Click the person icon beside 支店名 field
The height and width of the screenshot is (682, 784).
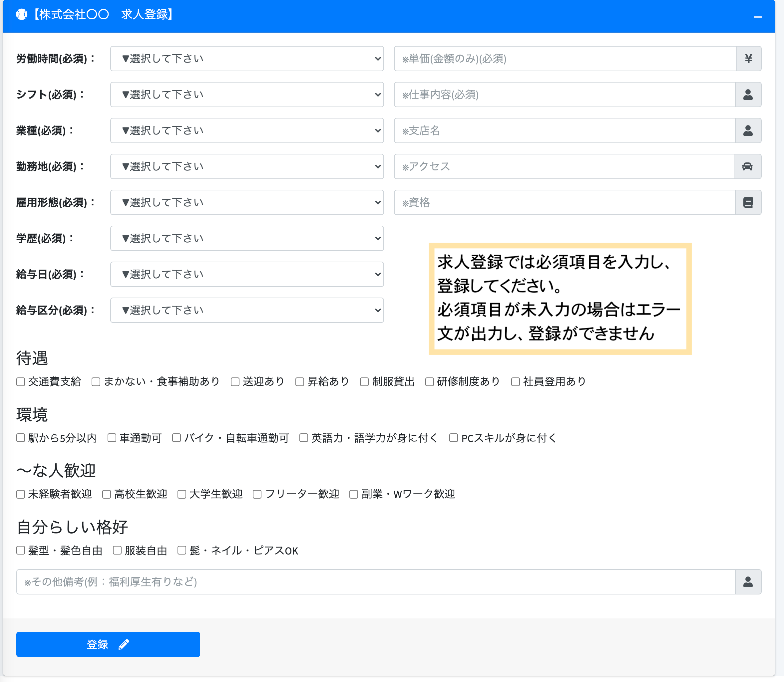coord(748,130)
